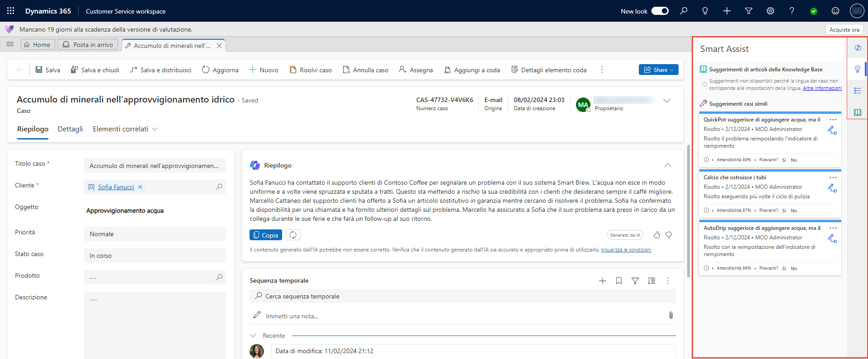
Task: Open the Altre informazioni link
Action: (822, 88)
